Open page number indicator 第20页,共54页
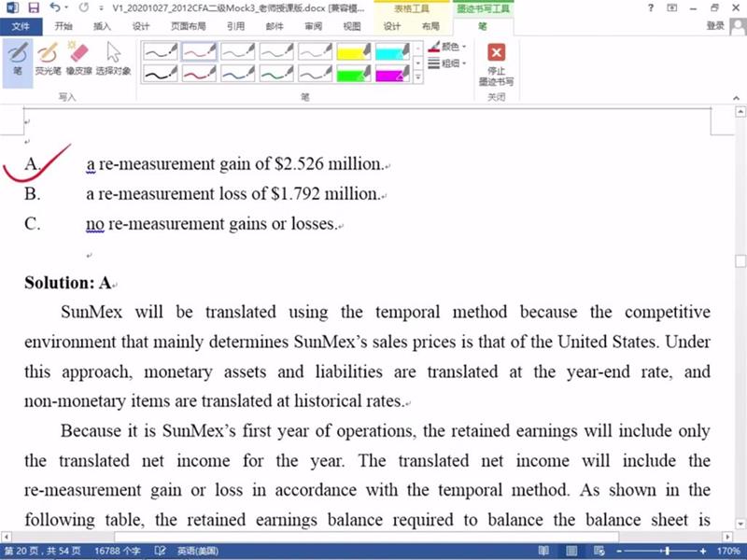 (x=42, y=551)
